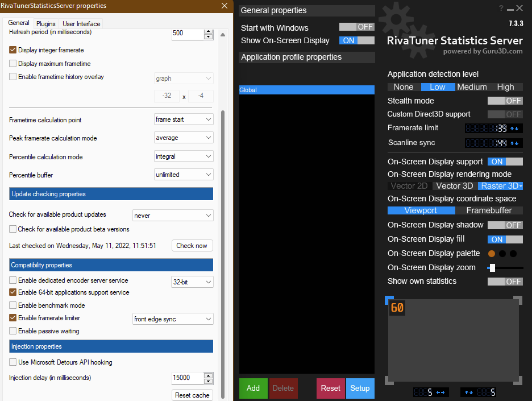The height and width of the screenshot is (401, 532).
Task: Check Use Microsoft Detours API hooking
Action: (x=13, y=362)
